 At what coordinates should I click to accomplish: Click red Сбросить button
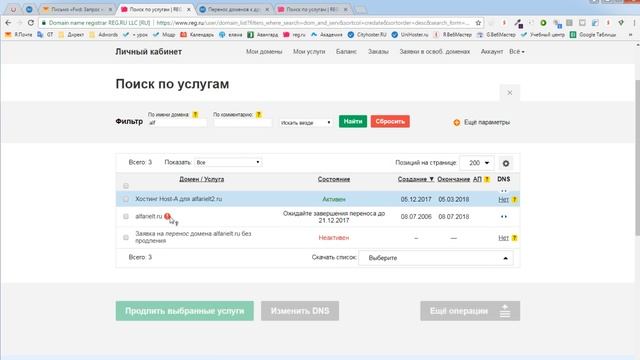[x=390, y=121]
